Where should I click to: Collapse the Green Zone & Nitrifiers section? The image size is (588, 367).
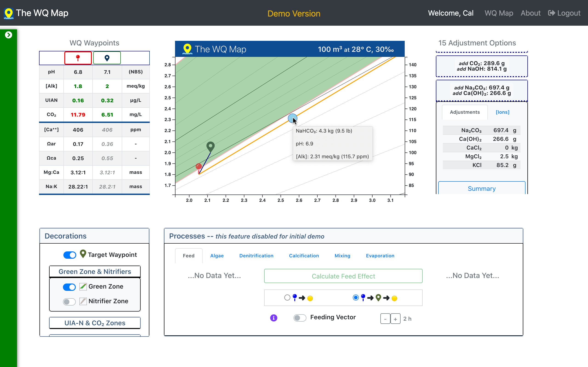[x=95, y=272]
